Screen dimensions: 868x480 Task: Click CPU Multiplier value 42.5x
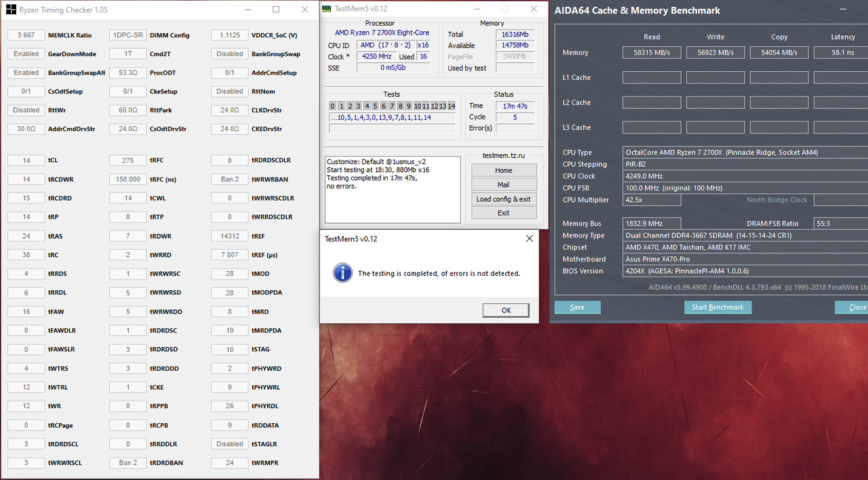pos(652,200)
